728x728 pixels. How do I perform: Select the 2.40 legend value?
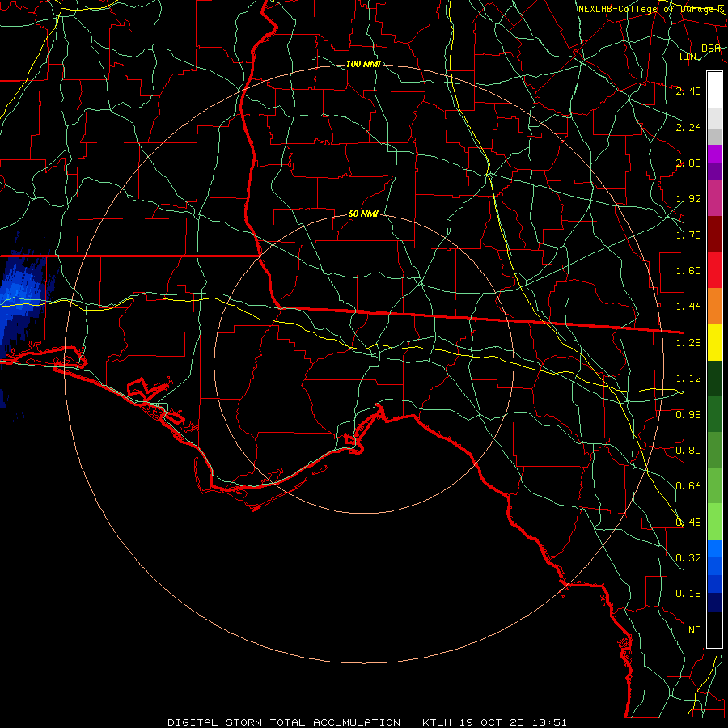click(688, 91)
